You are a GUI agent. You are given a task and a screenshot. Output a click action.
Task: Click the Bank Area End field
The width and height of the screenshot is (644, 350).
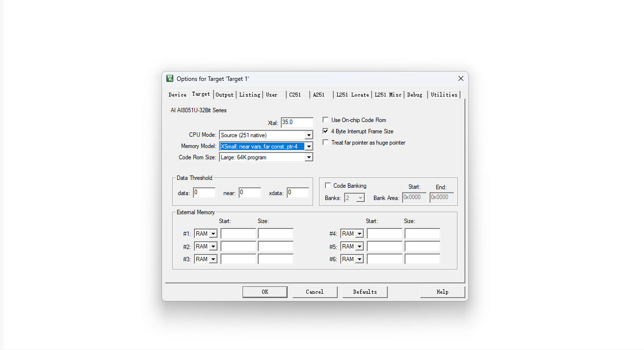click(x=442, y=197)
